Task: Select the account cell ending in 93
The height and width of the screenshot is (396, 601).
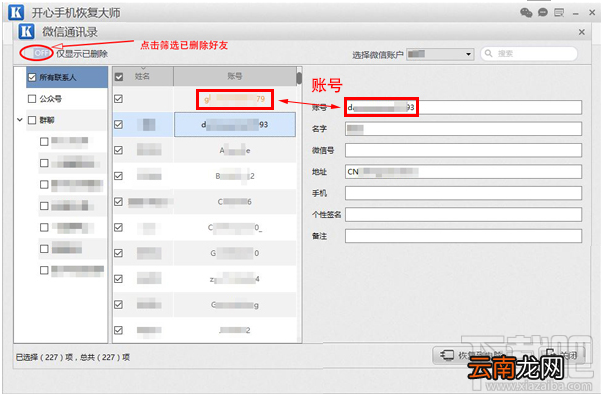Action: pyautogui.click(x=235, y=125)
